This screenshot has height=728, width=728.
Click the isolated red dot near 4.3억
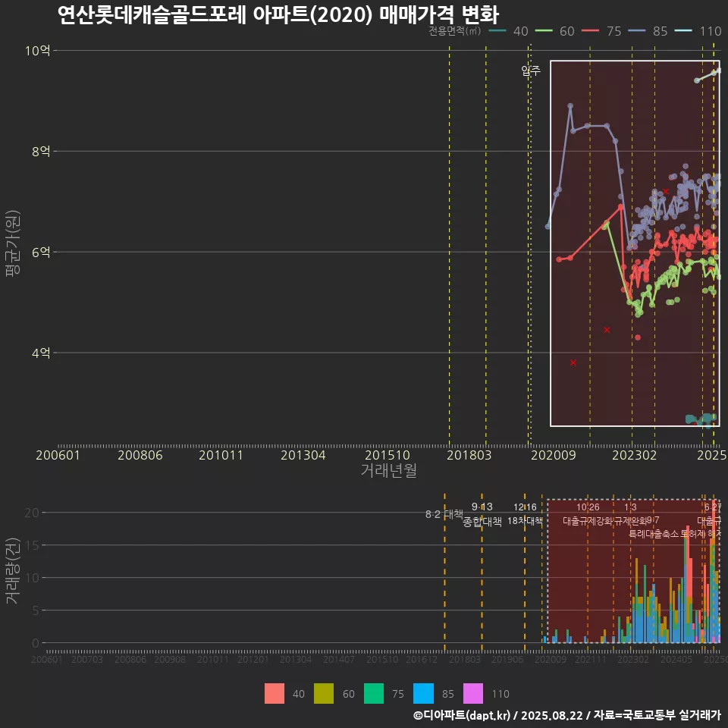(638, 337)
